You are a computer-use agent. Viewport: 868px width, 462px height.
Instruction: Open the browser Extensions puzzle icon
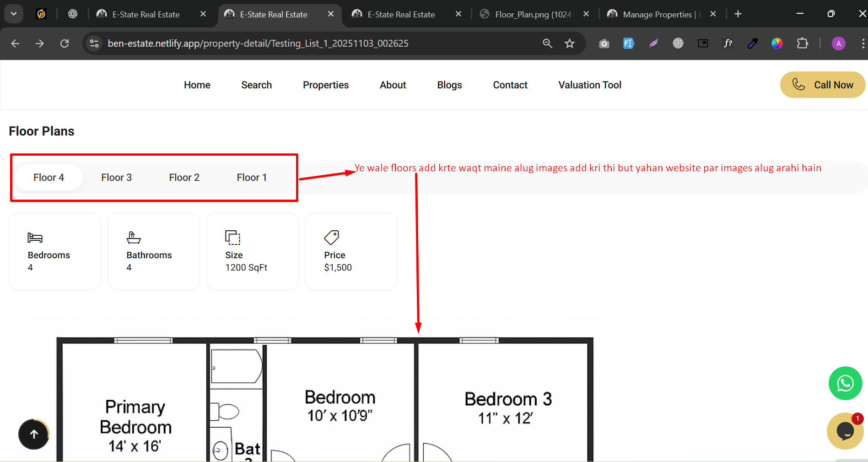click(802, 43)
